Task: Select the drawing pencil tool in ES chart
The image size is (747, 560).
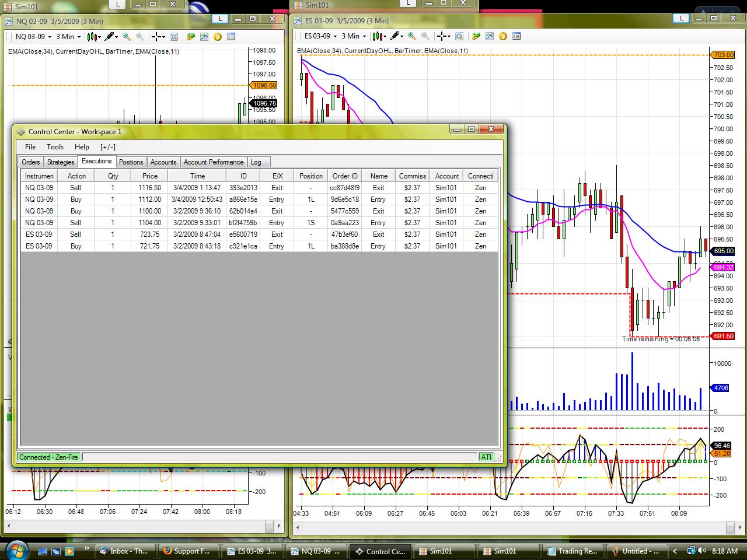Action: click(x=396, y=36)
